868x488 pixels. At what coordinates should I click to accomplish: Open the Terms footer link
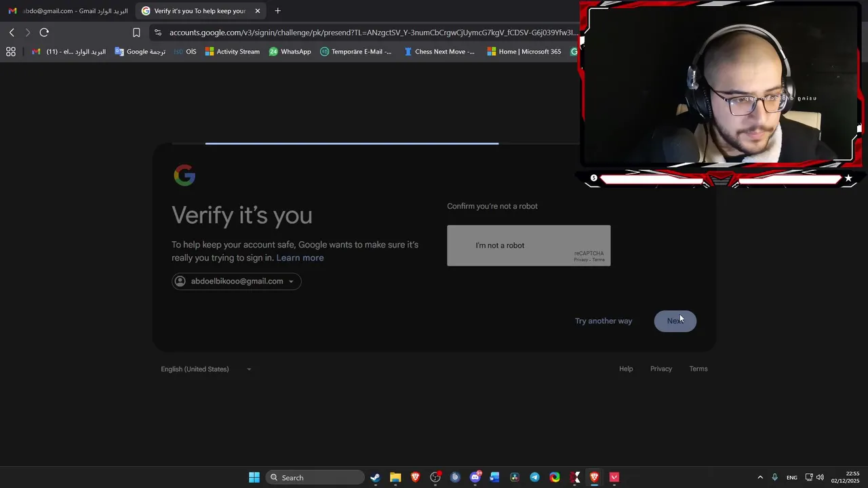point(698,369)
